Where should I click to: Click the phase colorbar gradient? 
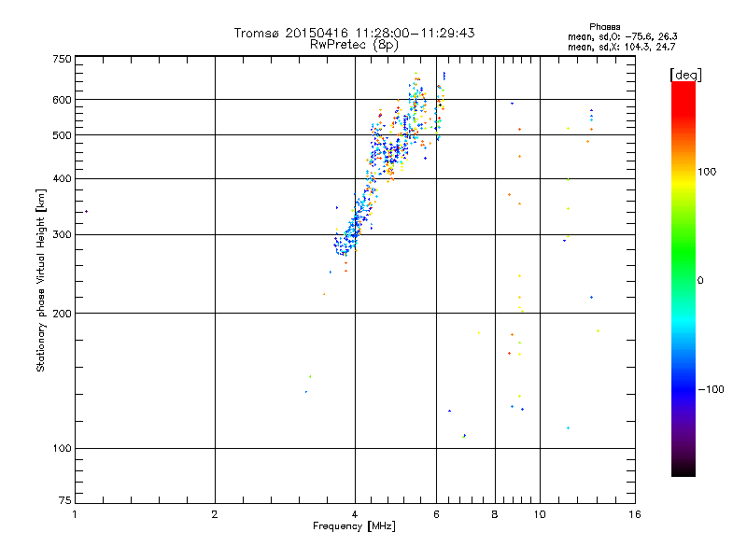pos(684,278)
